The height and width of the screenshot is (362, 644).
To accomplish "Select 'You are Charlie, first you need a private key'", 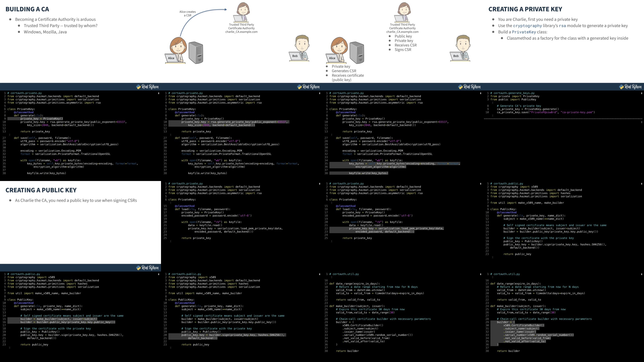I will (x=538, y=20).
